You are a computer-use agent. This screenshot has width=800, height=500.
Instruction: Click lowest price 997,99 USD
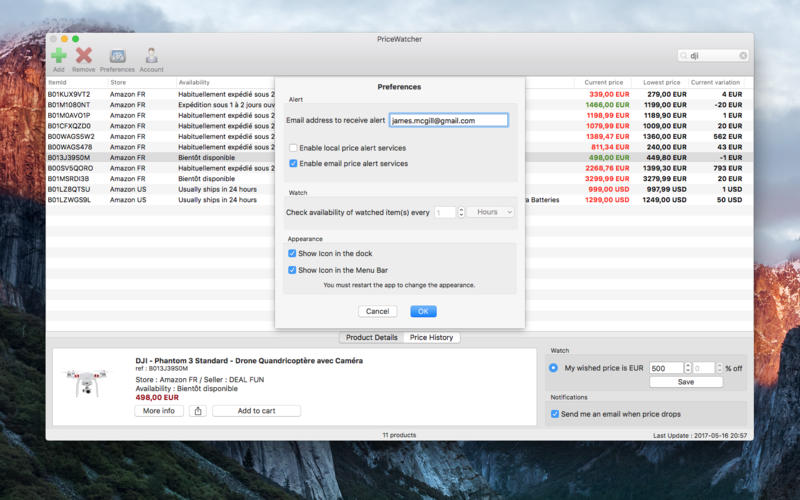pyautogui.click(x=666, y=189)
